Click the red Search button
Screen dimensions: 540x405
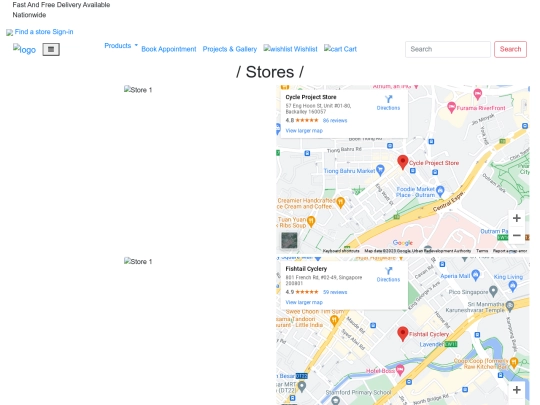tap(510, 49)
